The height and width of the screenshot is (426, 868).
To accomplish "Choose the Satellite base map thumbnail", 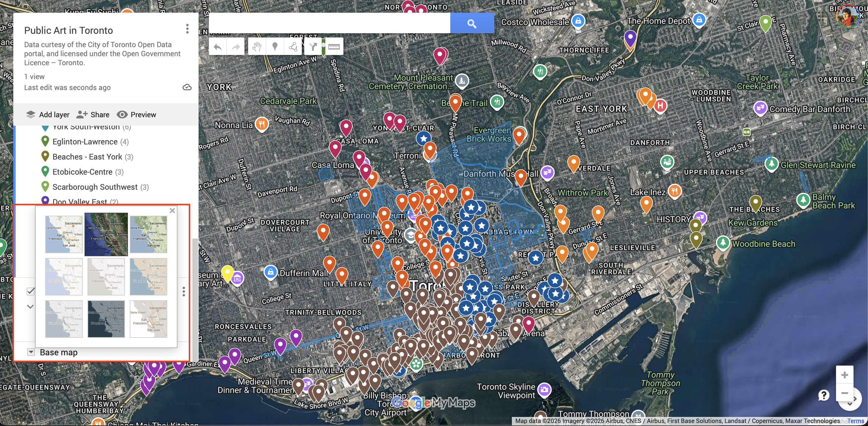I will 106,234.
